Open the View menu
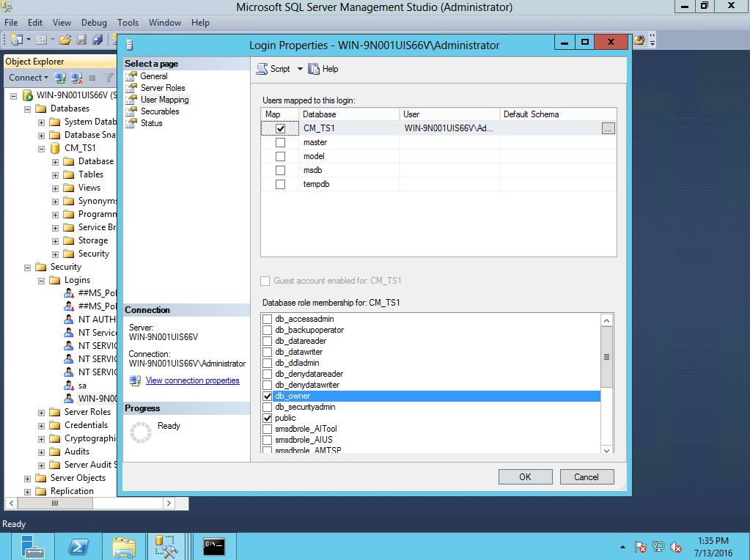This screenshot has height=560, width=750. coord(62,23)
